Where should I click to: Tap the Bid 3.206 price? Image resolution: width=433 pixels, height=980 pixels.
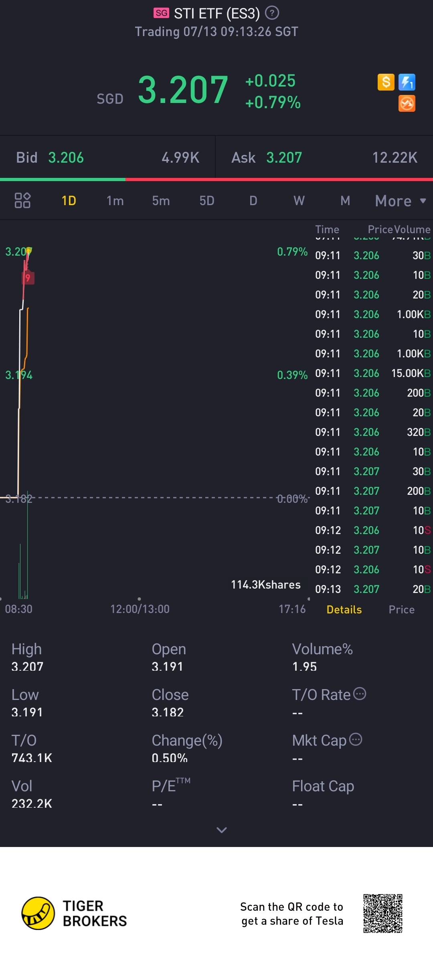point(66,158)
